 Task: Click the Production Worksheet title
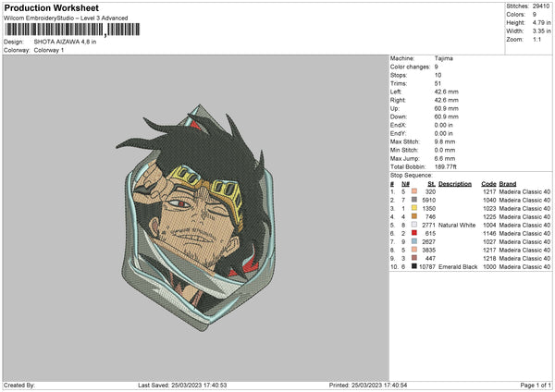[51, 8]
